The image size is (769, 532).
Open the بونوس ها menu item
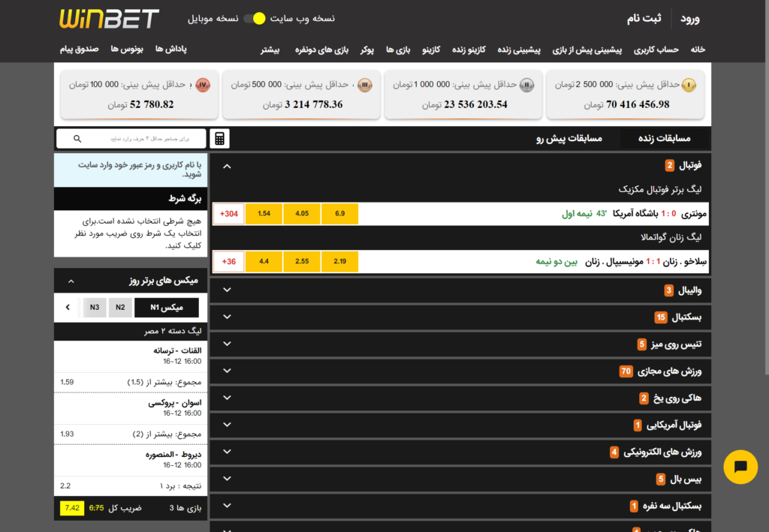126,49
